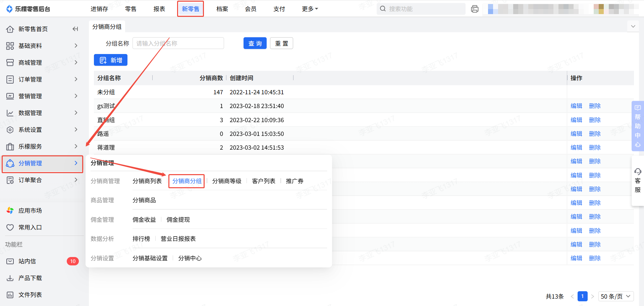This screenshot has width=644, height=306.
Task: Click the search magnifier icon
Action: pyautogui.click(x=383, y=9)
